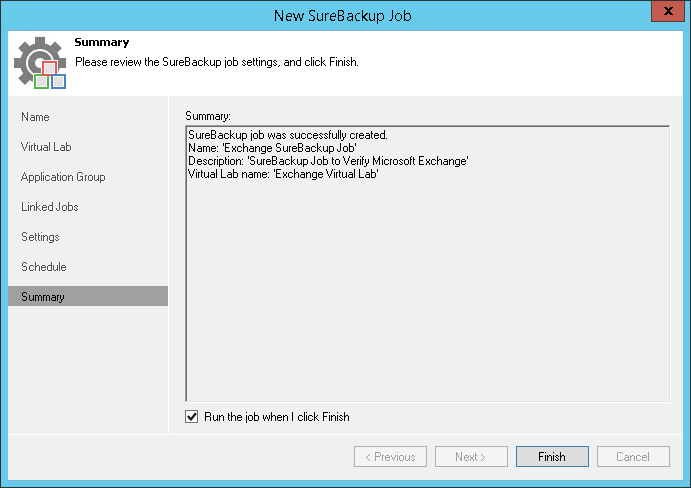Click the Previous button
Viewport: 691px width, 488px height.
click(390, 457)
